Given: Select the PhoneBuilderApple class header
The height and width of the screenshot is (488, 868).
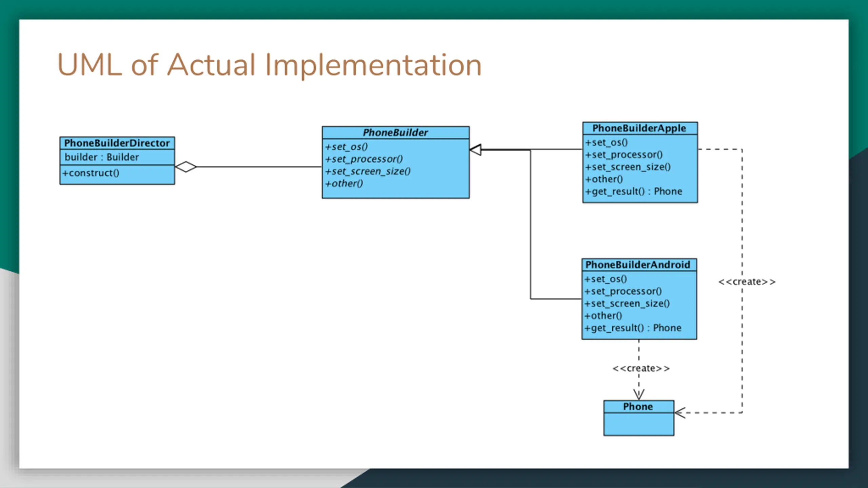Looking at the screenshot, I should click(639, 128).
